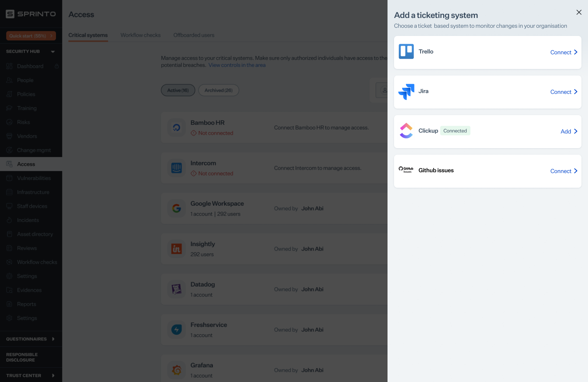Click the Freshservice app icon
The image size is (588, 382).
pos(176,329)
